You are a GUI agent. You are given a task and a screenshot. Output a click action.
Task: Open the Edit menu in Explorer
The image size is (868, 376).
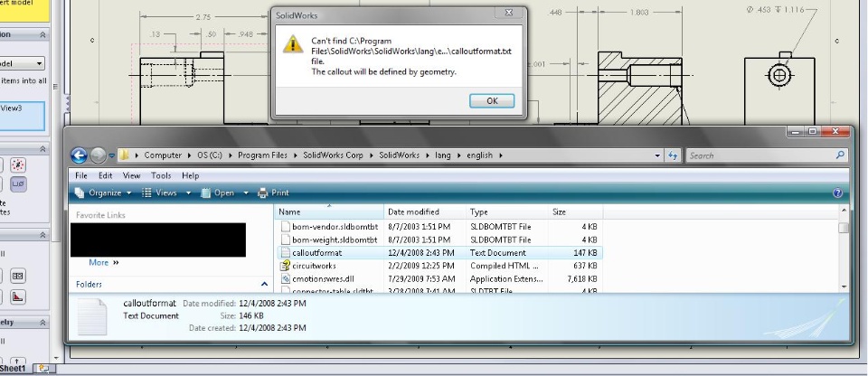click(x=105, y=175)
